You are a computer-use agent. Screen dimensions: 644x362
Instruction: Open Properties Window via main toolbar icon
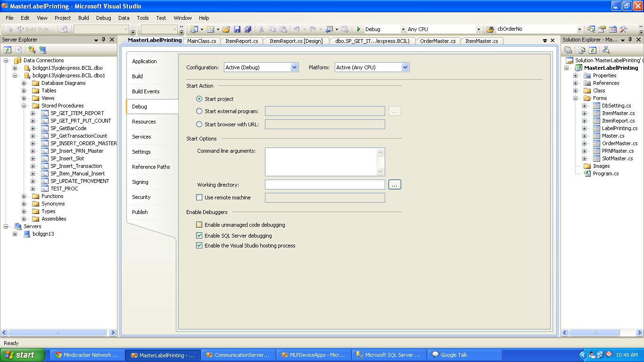602,29
